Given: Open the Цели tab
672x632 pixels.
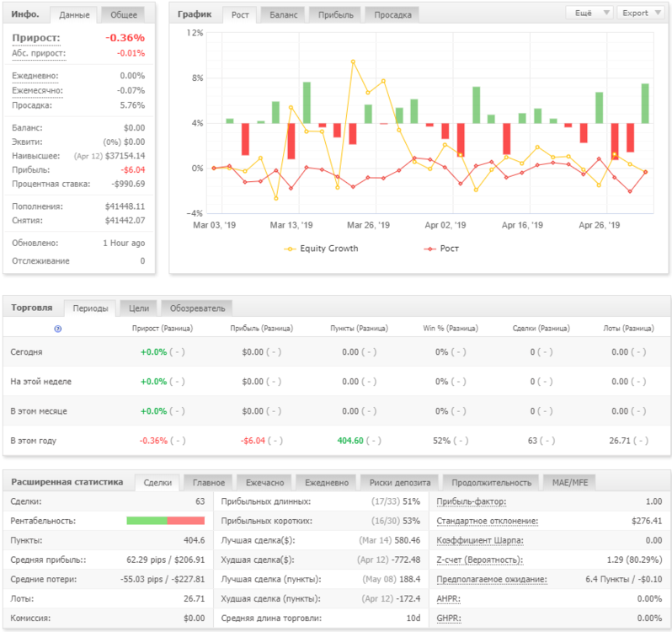Looking at the screenshot, I should pyautogui.click(x=139, y=308).
